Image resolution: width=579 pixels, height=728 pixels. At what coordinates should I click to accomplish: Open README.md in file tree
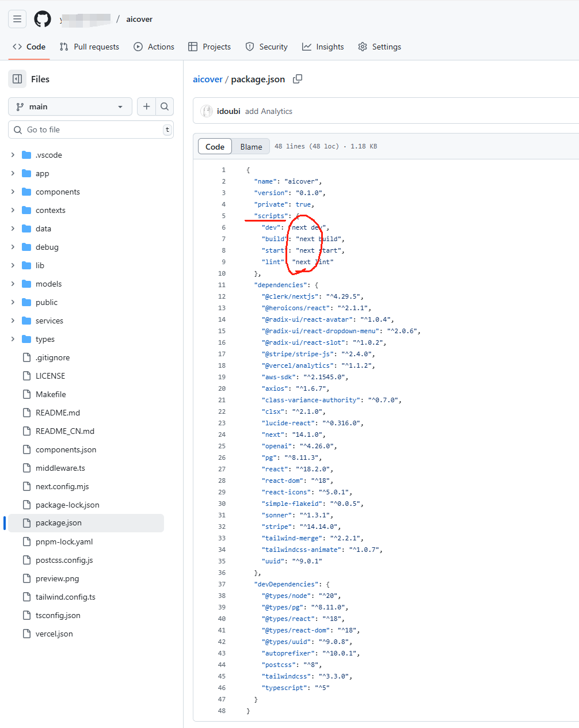click(58, 413)
